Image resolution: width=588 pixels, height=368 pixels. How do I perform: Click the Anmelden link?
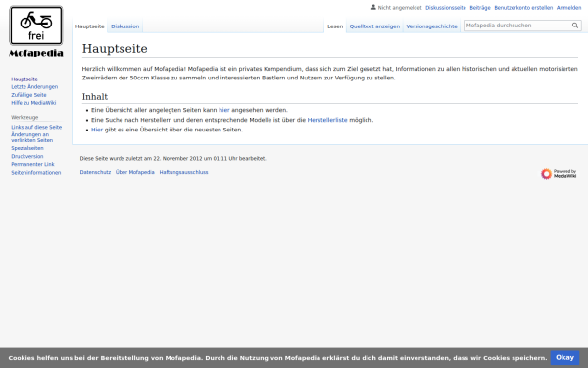568,8
